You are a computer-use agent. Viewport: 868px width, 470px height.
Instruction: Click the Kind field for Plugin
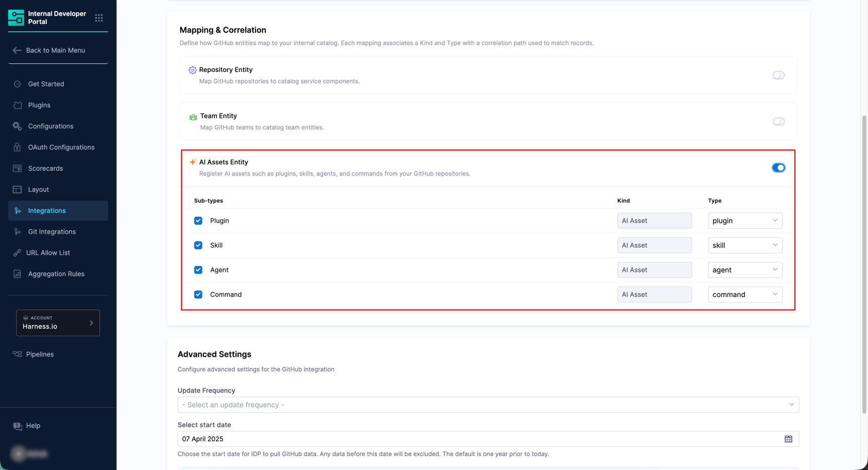[654, 221]
